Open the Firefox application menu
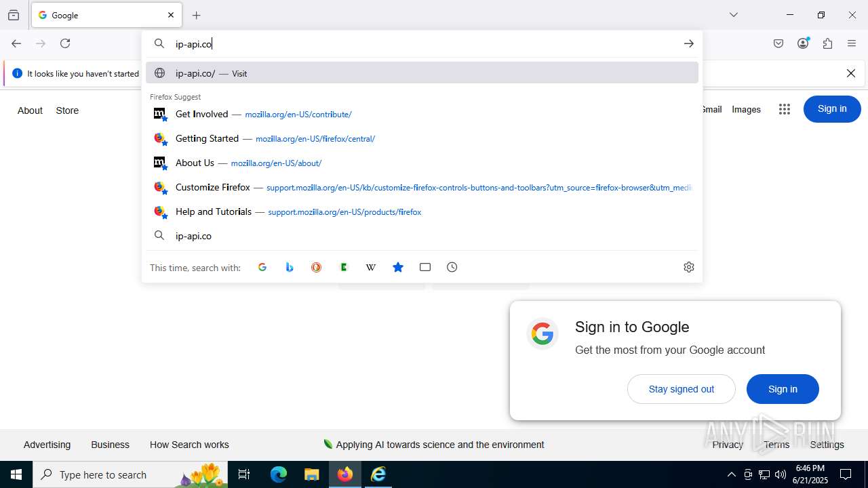The image size is (868, 488). [852, 43]
